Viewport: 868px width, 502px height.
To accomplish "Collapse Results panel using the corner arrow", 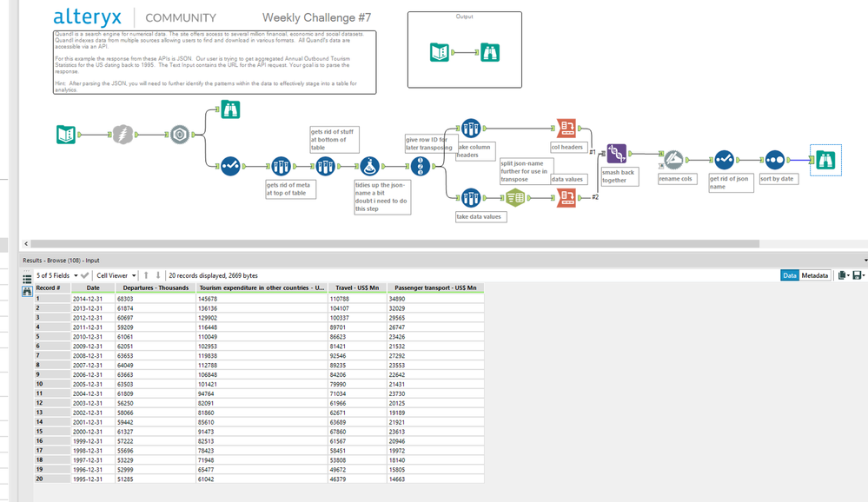I will pos(865,261).
